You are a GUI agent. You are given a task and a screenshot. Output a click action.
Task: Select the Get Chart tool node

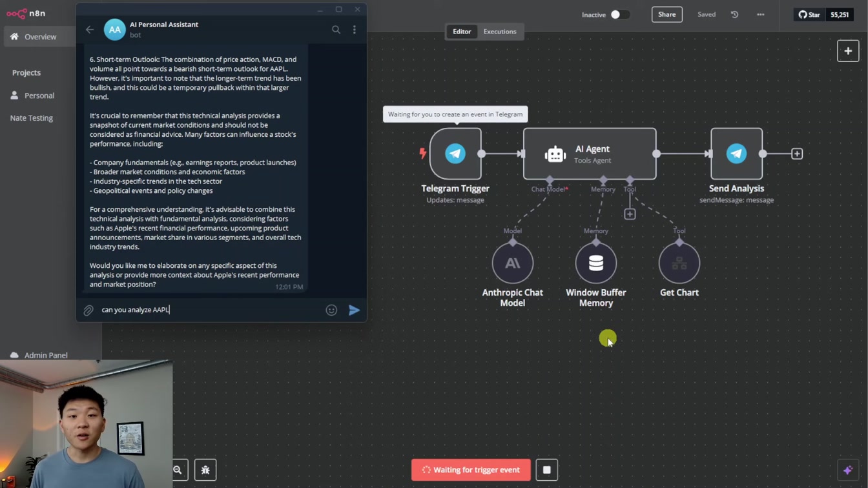point(679,263)
